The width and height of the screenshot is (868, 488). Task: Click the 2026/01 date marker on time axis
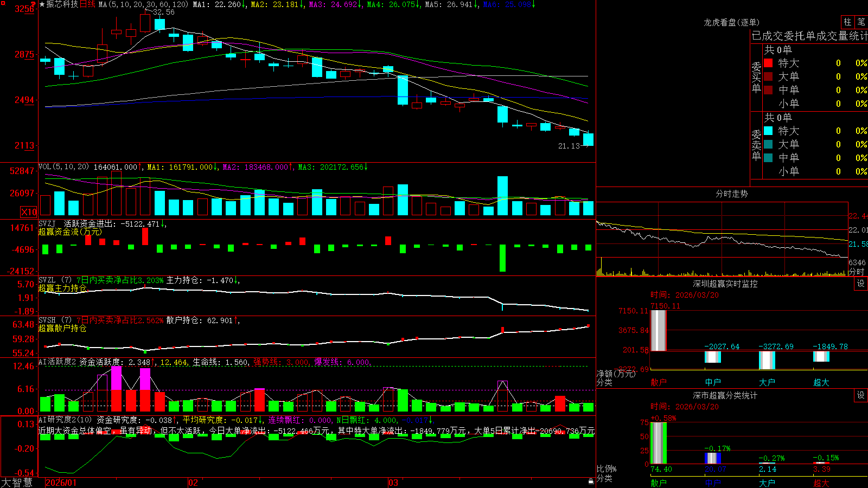[x=61, y=483]
